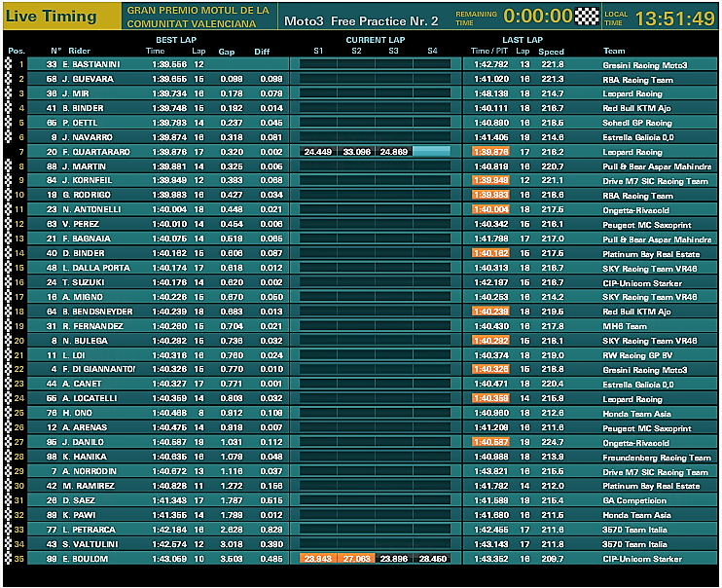The width and height of the screenshot is (722, 588).
Task: Click the orange S1 time 23.943
Action: pos(318,559)
